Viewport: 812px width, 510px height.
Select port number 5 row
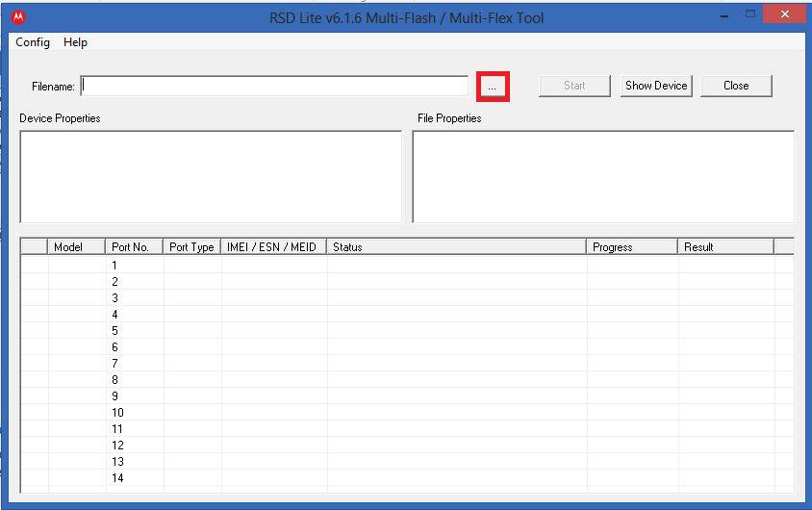[407, 331]
